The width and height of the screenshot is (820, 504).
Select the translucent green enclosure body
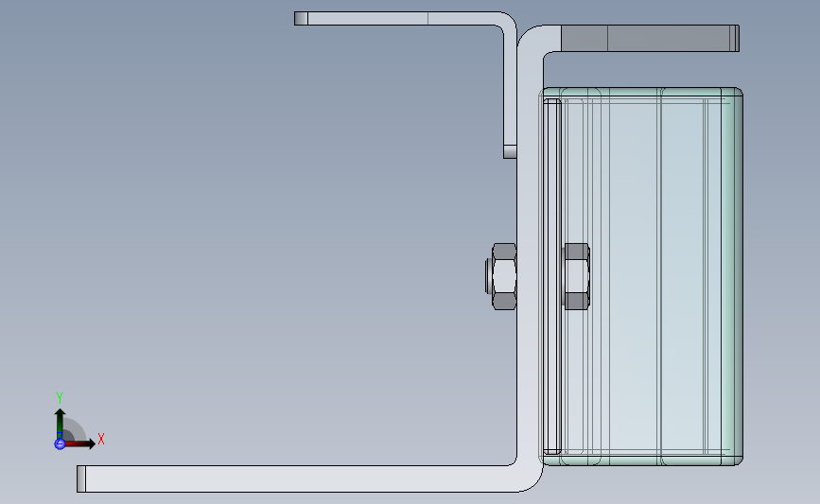pos(643,276)
